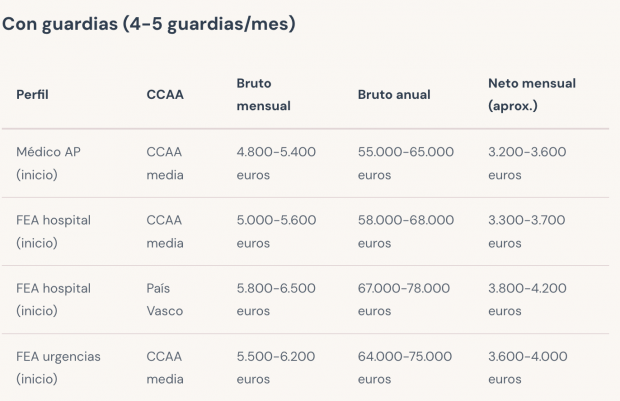Select the 'CCAA' column header

coord(165,95)
